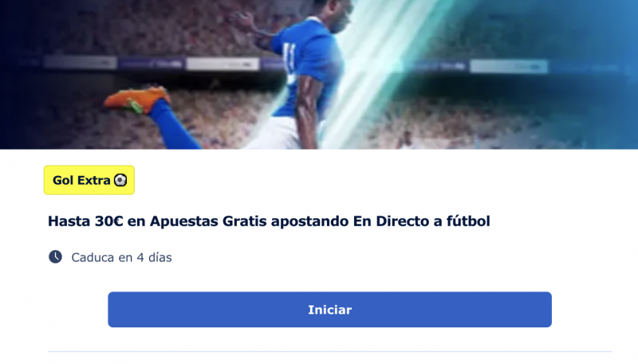638x364 pixels.
Task: Click the Caduca en 4 días expiry text
Action: [121, 257]
